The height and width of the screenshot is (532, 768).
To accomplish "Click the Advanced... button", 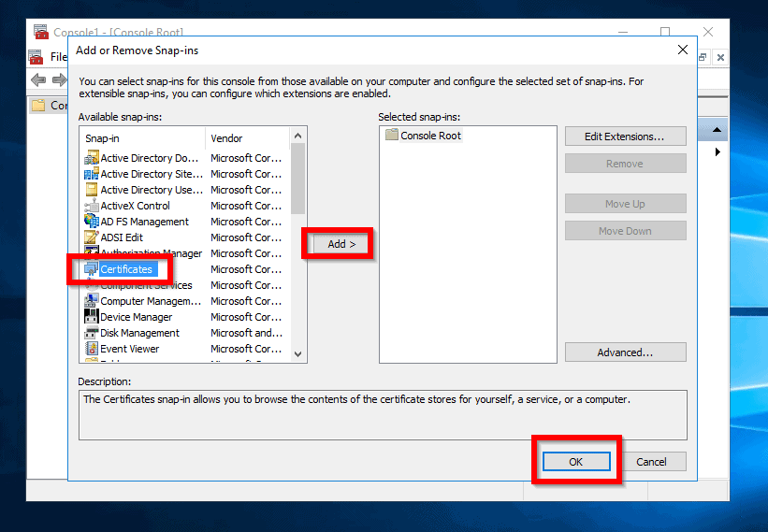I will 625,352.
